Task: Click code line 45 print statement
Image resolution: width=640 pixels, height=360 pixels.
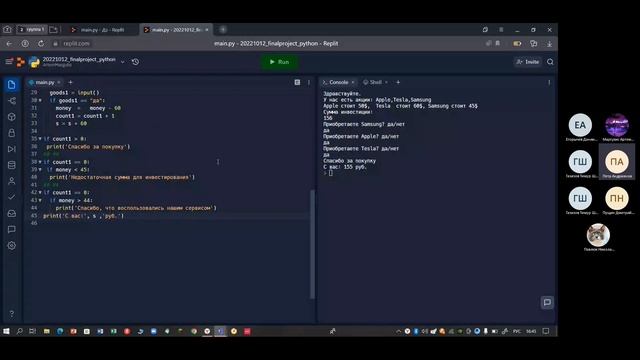Action: click(x=83, y=216)
